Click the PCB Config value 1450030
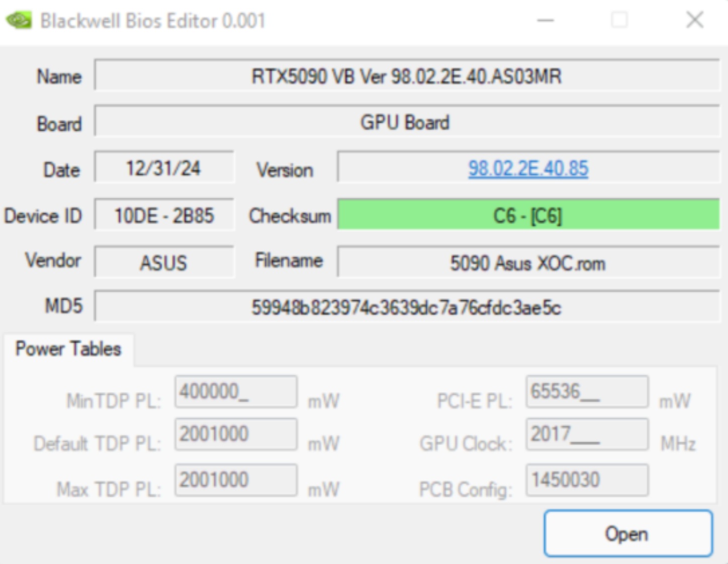Screen dimensions: 728x564 click(587, 480)
